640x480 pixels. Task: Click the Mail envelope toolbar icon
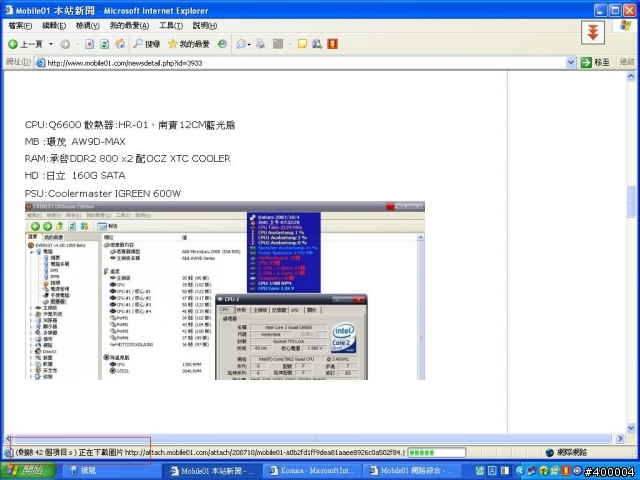tap(241, 44)
